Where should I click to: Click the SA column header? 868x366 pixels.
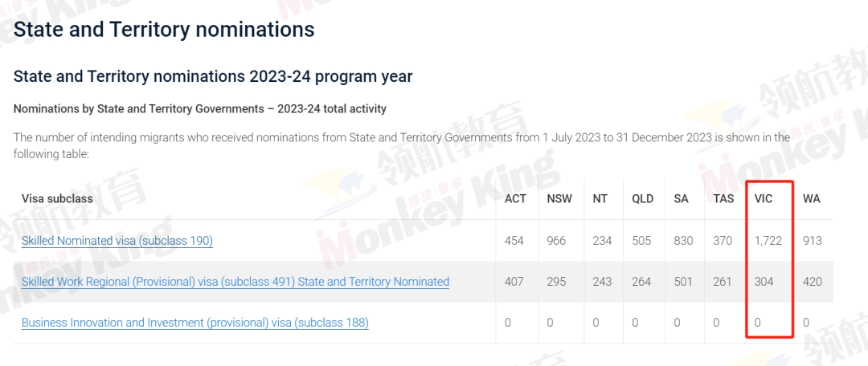(x=682, y=199)
